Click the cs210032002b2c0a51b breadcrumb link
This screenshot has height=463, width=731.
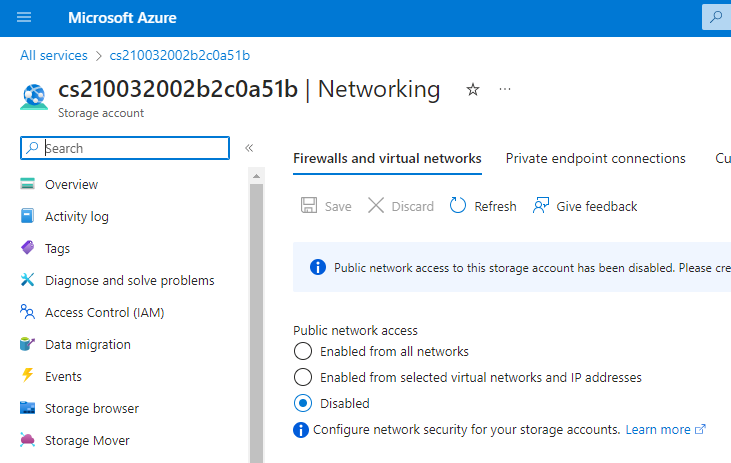pyautogui.click(x=179, y=55)
